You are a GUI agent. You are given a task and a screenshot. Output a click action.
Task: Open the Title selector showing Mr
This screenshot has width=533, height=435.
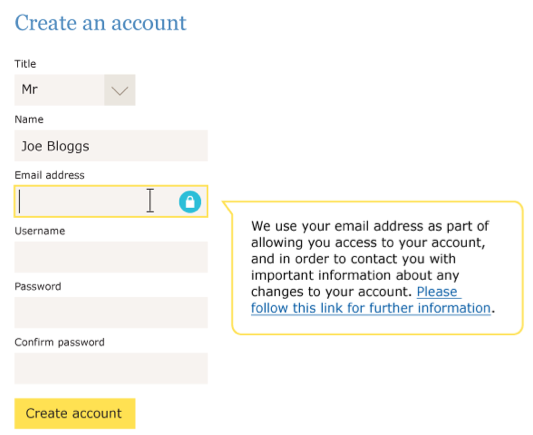pyautogui.click(x=75, y=90)
